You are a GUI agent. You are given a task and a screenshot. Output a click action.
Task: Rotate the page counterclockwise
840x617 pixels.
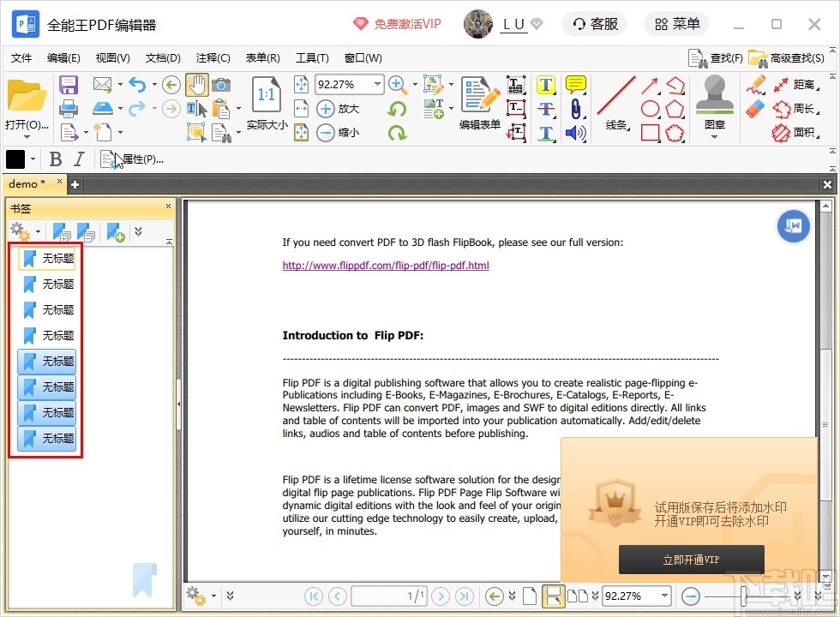point(397,110)
